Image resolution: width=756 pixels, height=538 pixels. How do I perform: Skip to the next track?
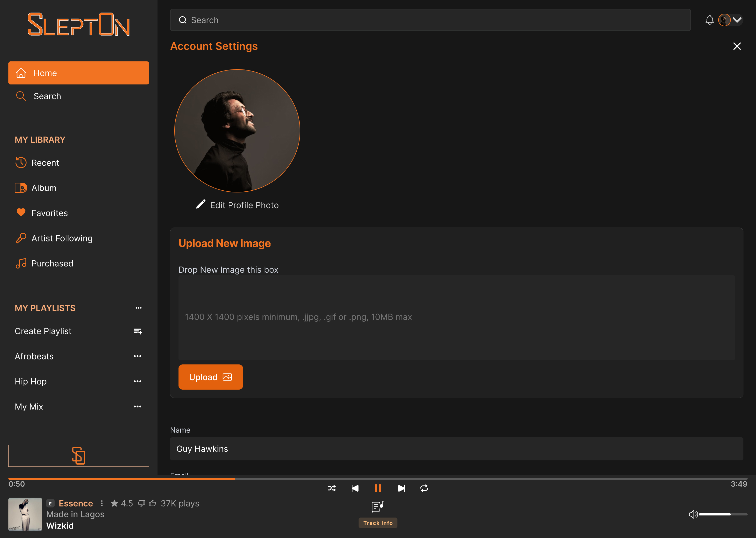(x=401, y=488)
